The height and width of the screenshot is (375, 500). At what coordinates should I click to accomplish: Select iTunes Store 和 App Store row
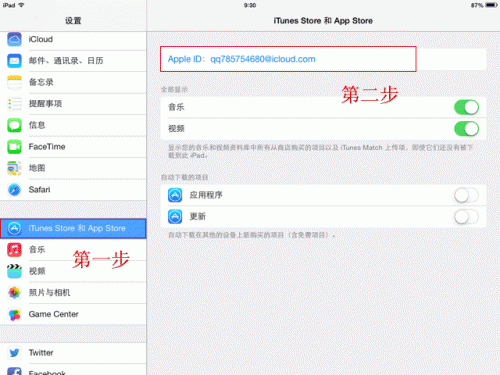(73, 228)
